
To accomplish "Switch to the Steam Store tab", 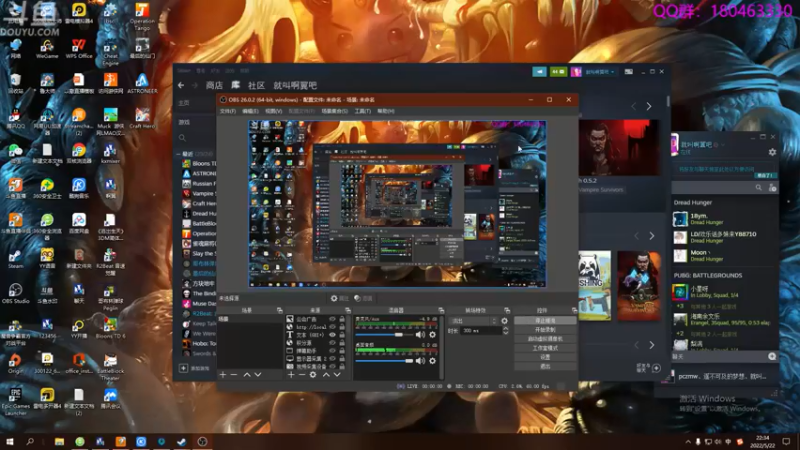I will (x=214, y=85).
